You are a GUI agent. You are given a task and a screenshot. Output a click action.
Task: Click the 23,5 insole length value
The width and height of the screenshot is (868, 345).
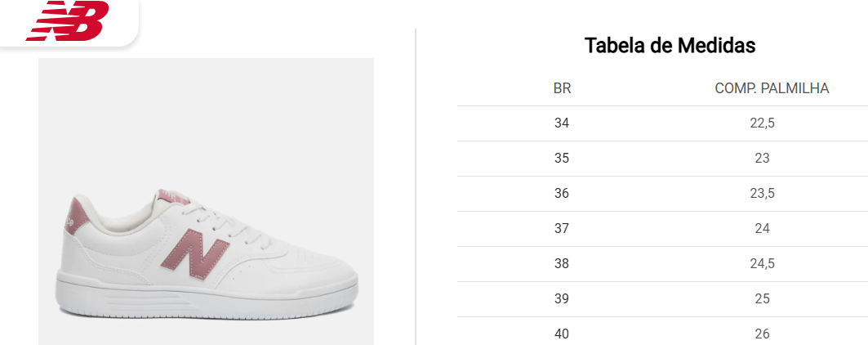(762, 194)
